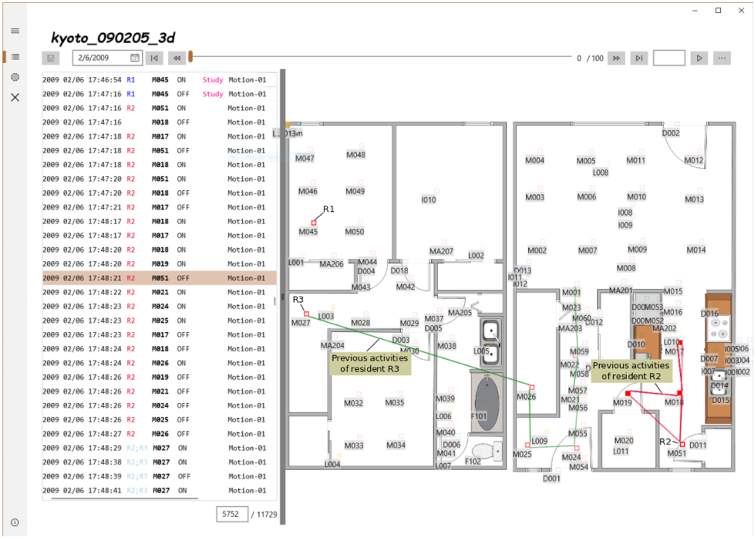
Task: Click the playback position slider handle
Action: tap(191, 57)
